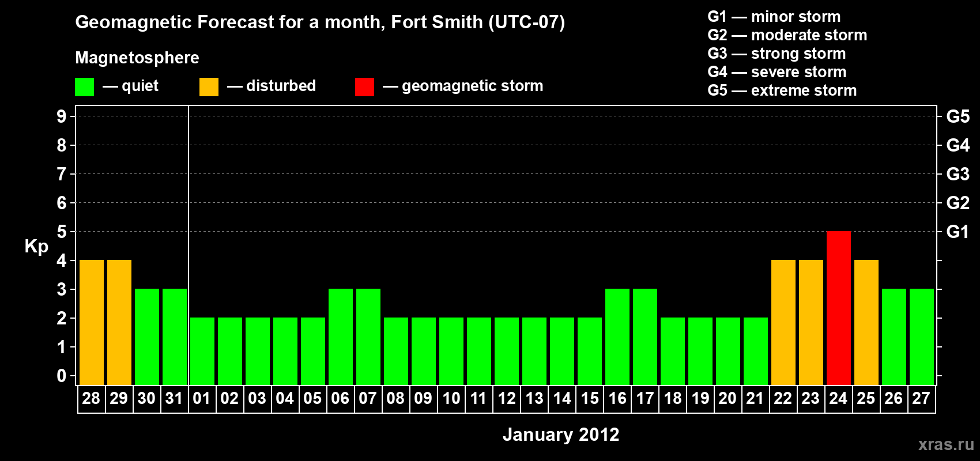This screenshot has height=461, width=980.
Task: Click the '— disturbed' legend label
Action: pos(272,86)
